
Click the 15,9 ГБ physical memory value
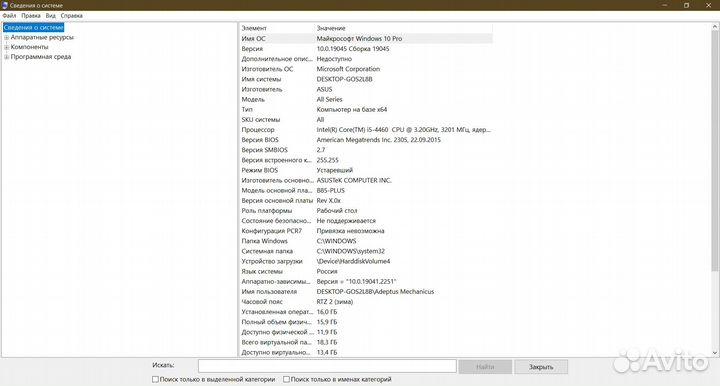[x=327, y=322]
